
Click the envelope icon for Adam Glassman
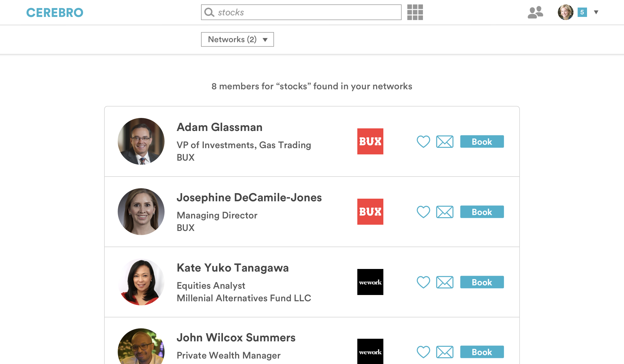[445, 142]
